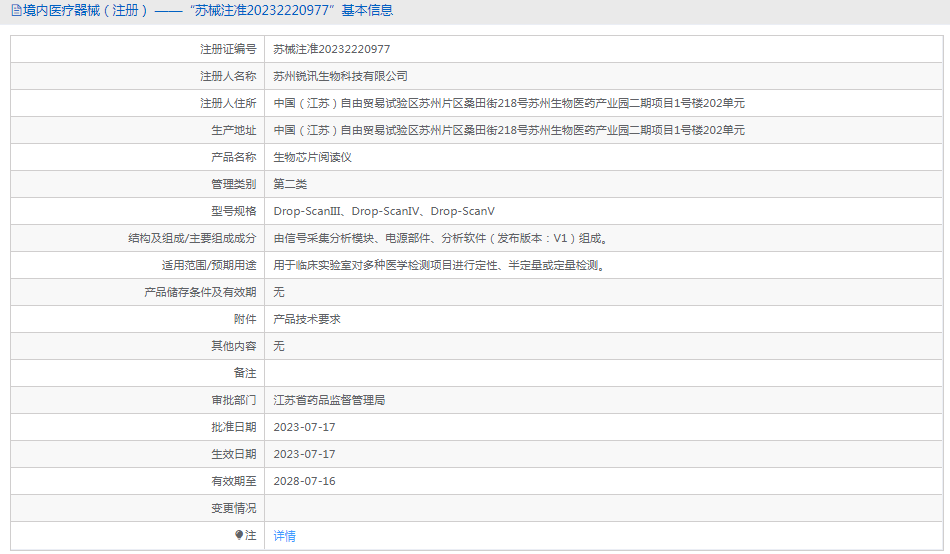Click the 结构及组成/主要组成成分 label
950x554 pixels.
(192, 238)
